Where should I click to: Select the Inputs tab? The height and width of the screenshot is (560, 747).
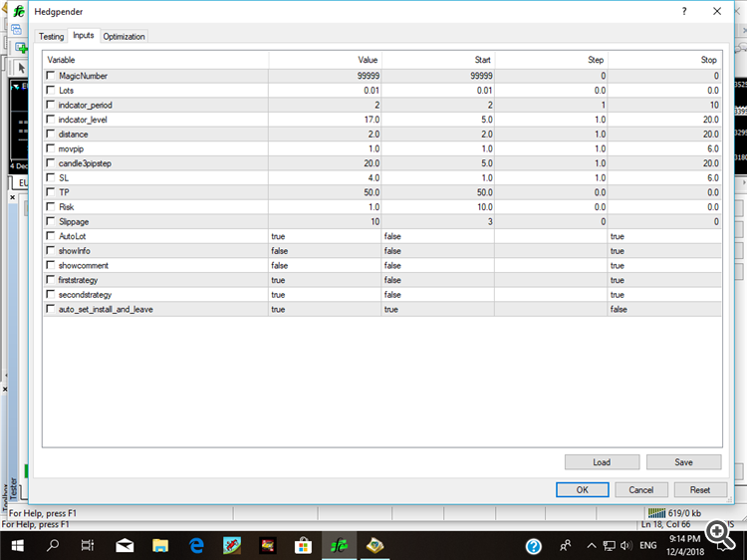[x=84, y=35]
